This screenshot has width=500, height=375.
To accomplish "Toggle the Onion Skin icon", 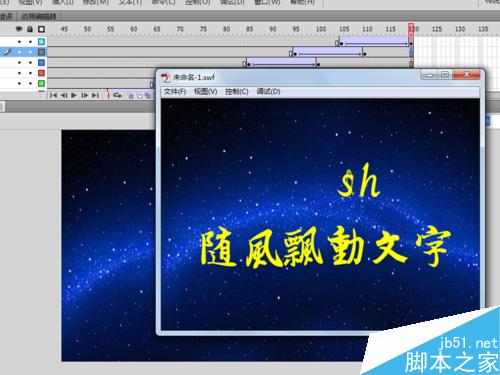I will coord(131,96).
